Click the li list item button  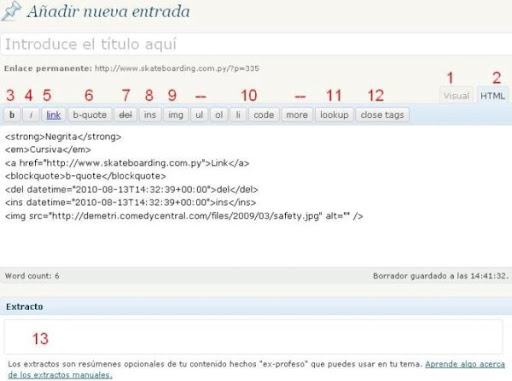(238, 115)
